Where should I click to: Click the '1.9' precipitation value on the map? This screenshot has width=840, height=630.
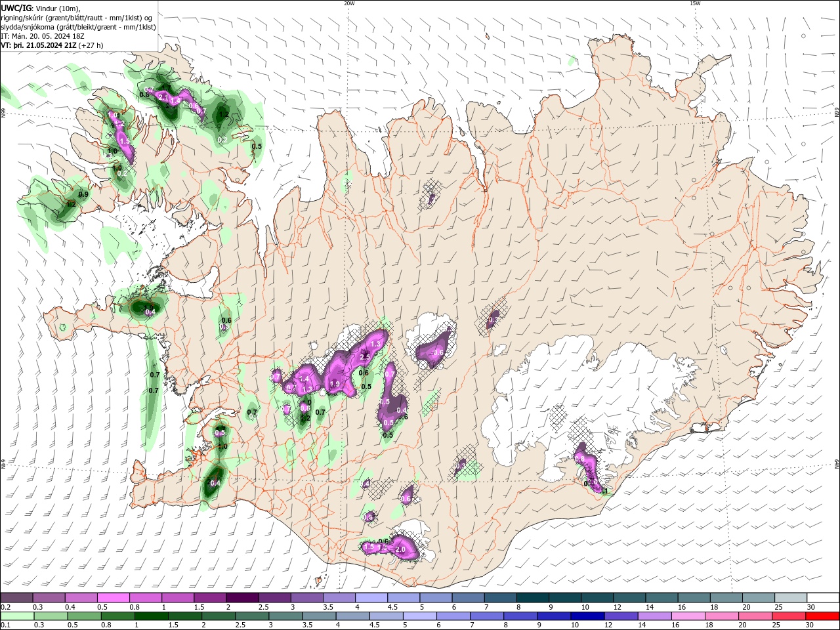click(334, 384)
